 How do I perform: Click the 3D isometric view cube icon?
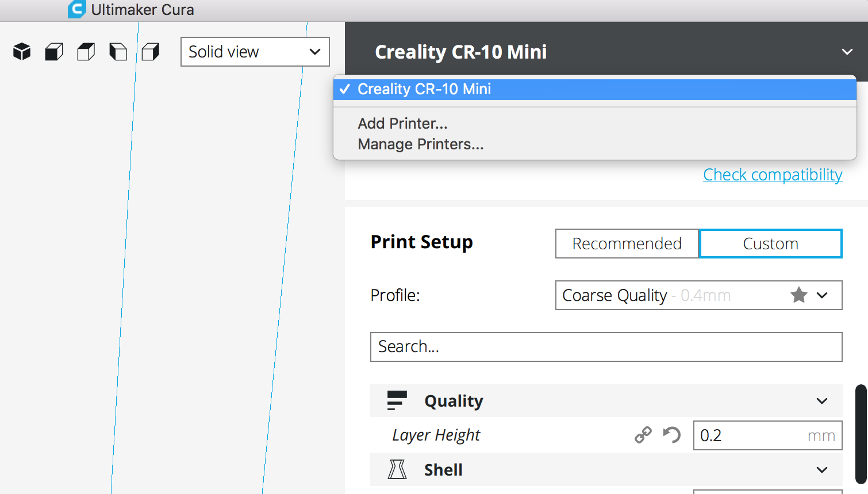[22, 52]
